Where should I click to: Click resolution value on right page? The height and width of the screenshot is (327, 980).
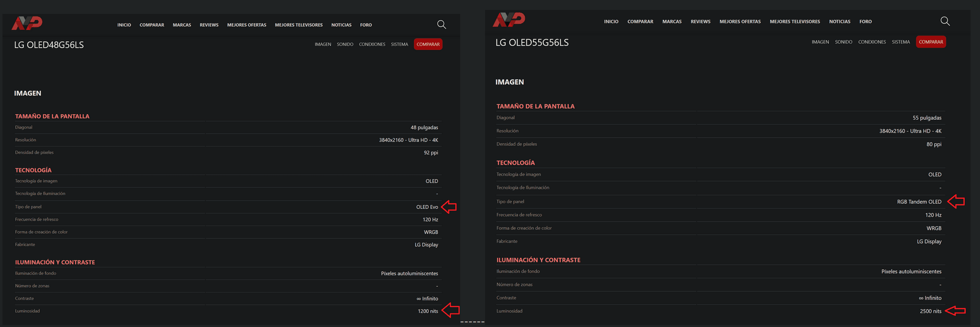point(910,131)
